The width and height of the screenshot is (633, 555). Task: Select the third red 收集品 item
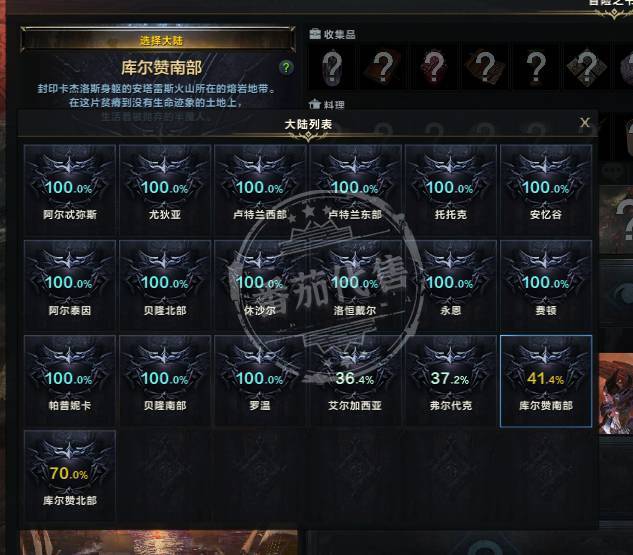click(x=434, y=67)
